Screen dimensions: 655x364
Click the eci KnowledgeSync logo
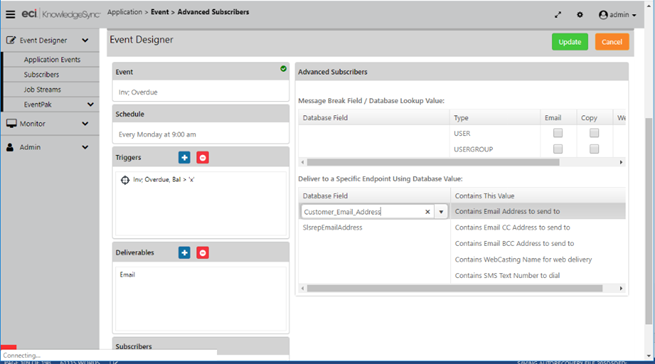tap(61, 14)
